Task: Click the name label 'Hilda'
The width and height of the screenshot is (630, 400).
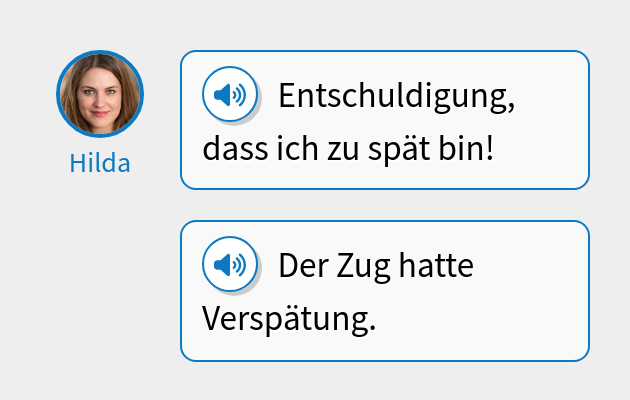Action: pos(100,163)
